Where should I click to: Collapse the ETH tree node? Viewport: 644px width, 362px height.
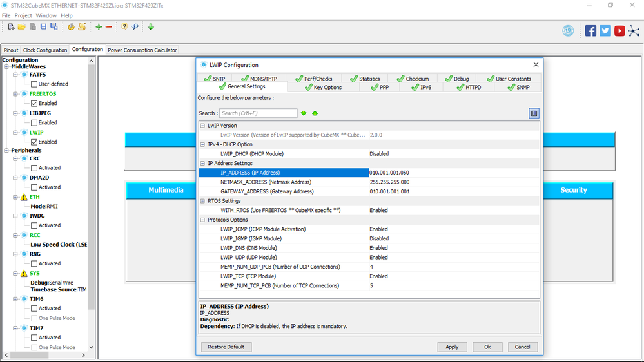pos(15,197)
